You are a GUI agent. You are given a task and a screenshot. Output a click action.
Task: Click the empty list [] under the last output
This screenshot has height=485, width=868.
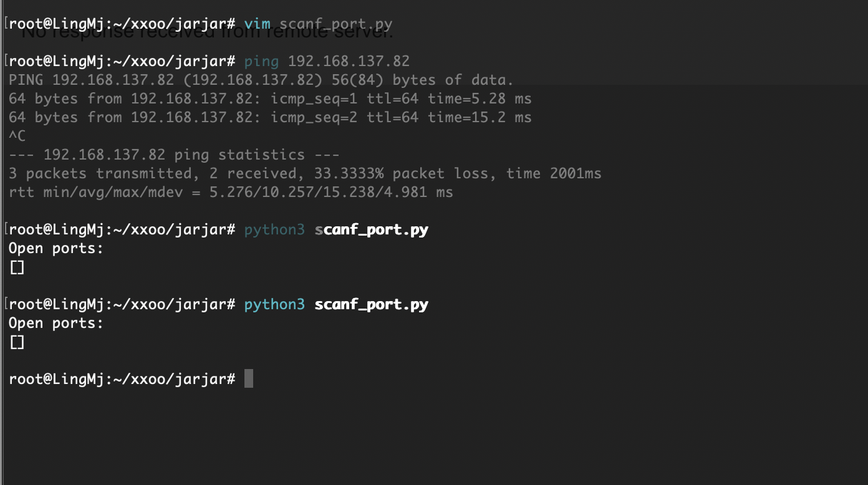[17, 342]
